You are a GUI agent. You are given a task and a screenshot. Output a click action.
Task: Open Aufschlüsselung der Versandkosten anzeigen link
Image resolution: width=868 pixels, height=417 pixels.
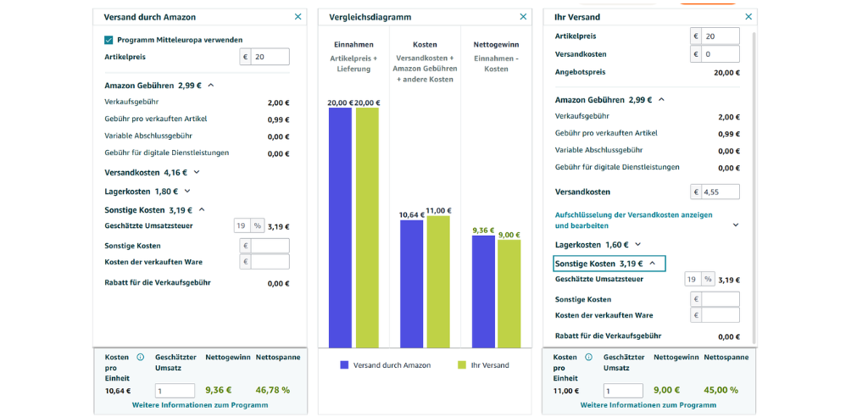pos(634,220)
